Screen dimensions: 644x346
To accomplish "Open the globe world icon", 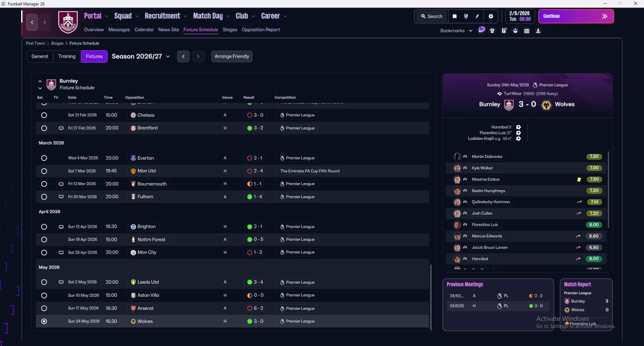I will pos(466,16).
